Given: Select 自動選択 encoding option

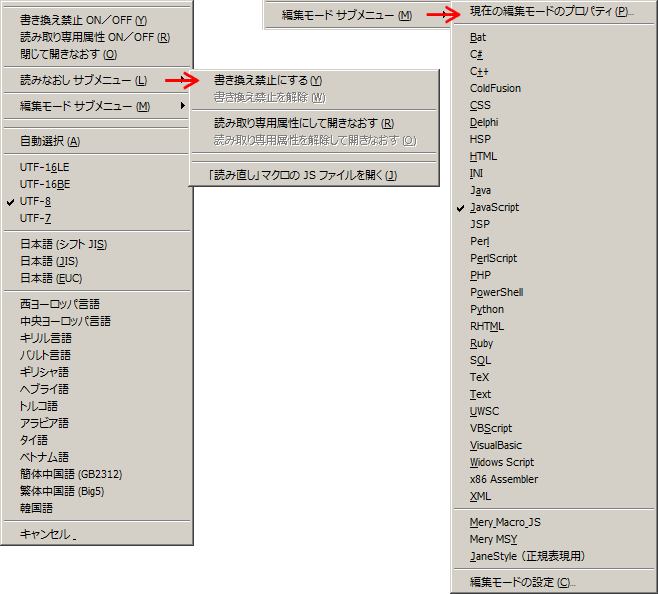Looking at the screenshot, I should 49,141.
